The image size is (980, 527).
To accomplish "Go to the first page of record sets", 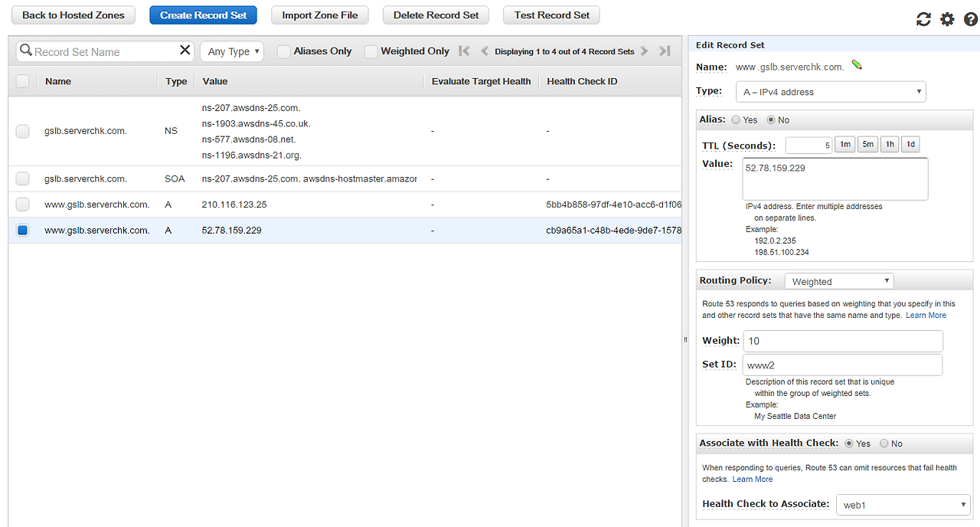I will [464, 51].
